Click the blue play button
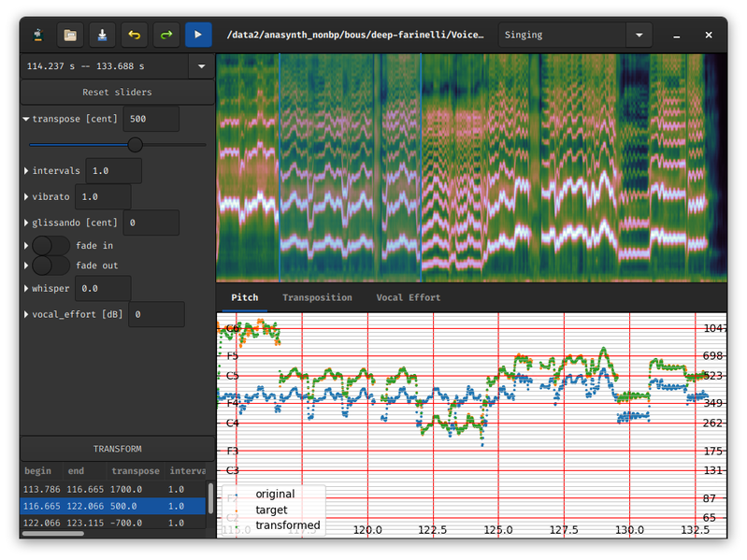 coord(198,35)
